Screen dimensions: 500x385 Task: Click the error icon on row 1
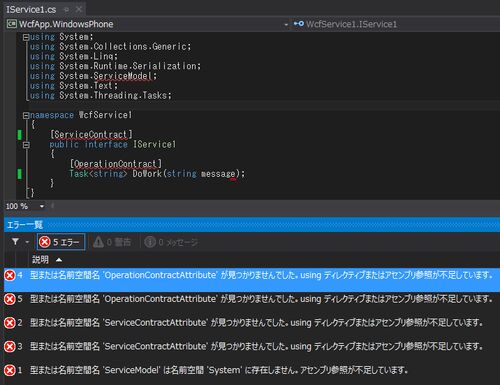pos(10,370)
